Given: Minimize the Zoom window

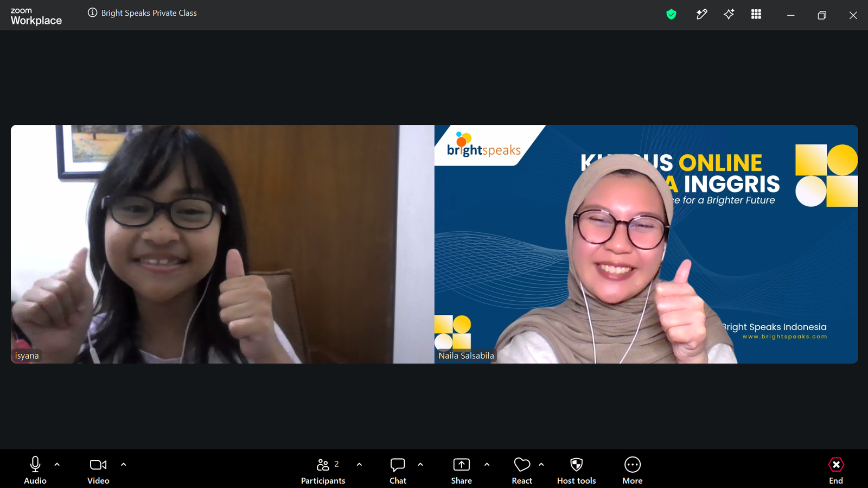Looking at the screenshot, I should (791, 15).
